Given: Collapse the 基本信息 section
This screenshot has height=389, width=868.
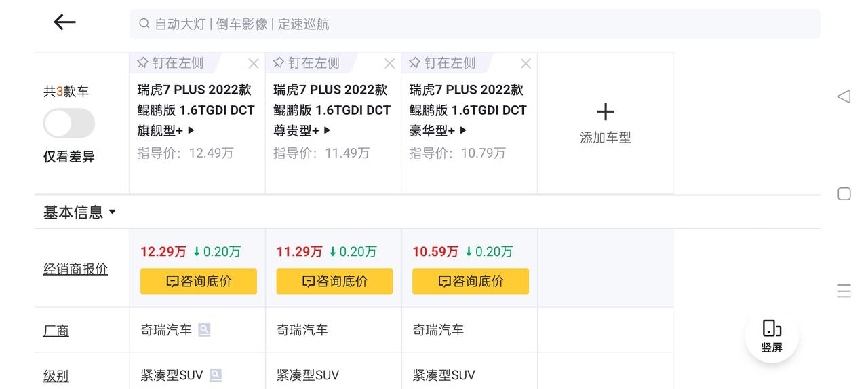Looking at the screenshot, I should coord(79,212).
